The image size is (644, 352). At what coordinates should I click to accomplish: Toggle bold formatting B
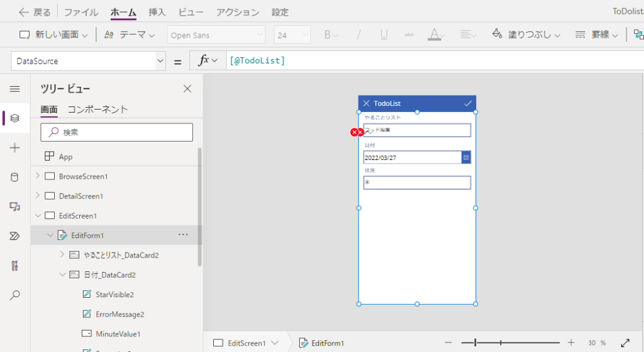(331, 35)
